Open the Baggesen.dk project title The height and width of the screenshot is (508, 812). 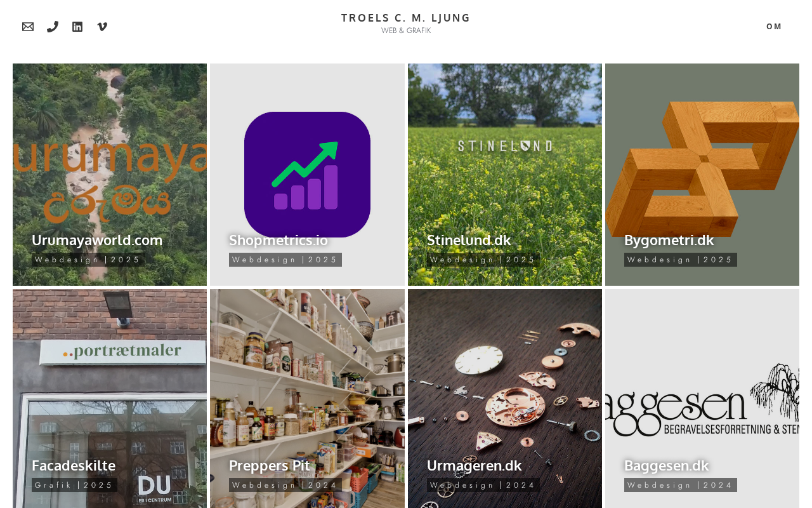click(x=666, y=465)
